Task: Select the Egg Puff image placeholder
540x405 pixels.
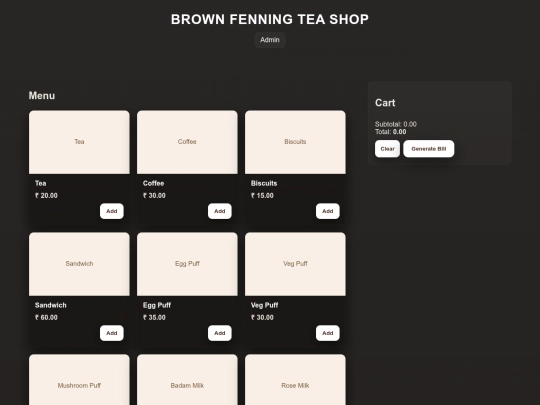Action: pyautogui.click(x=187, y=264)
